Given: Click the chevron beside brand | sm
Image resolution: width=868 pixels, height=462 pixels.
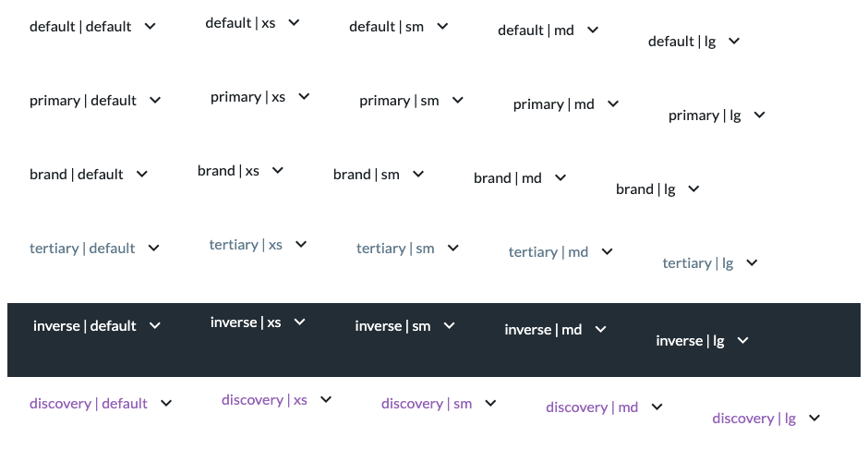Looking at the screenshot, I should pos(418,174).
